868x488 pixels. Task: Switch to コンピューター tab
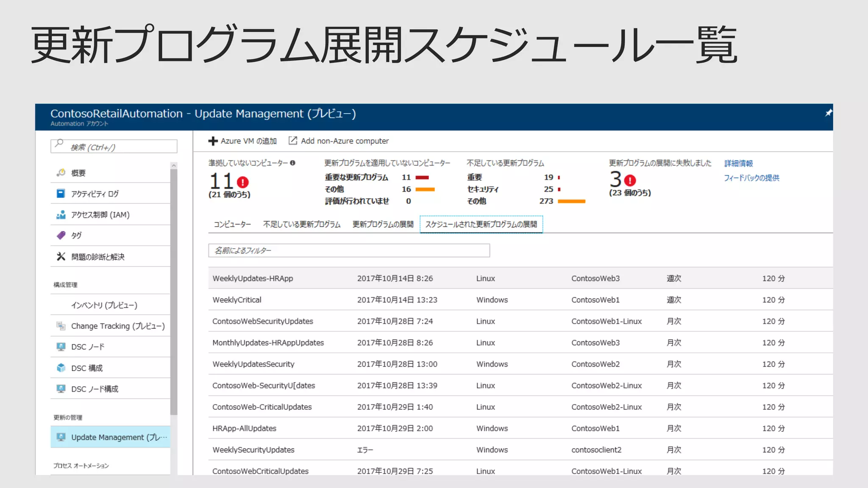[232, 225]
